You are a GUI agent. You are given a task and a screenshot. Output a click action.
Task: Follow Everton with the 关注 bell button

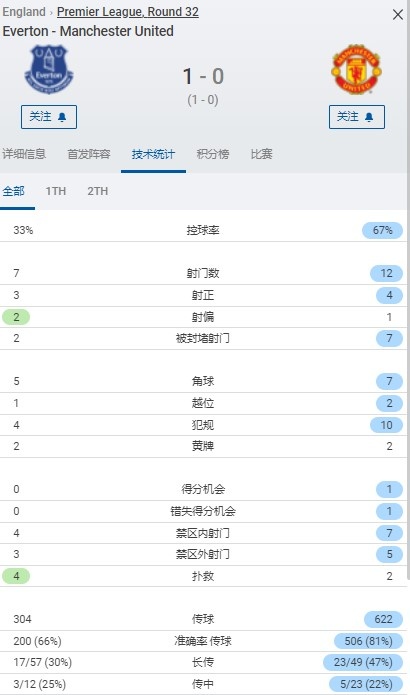[49, 117]
